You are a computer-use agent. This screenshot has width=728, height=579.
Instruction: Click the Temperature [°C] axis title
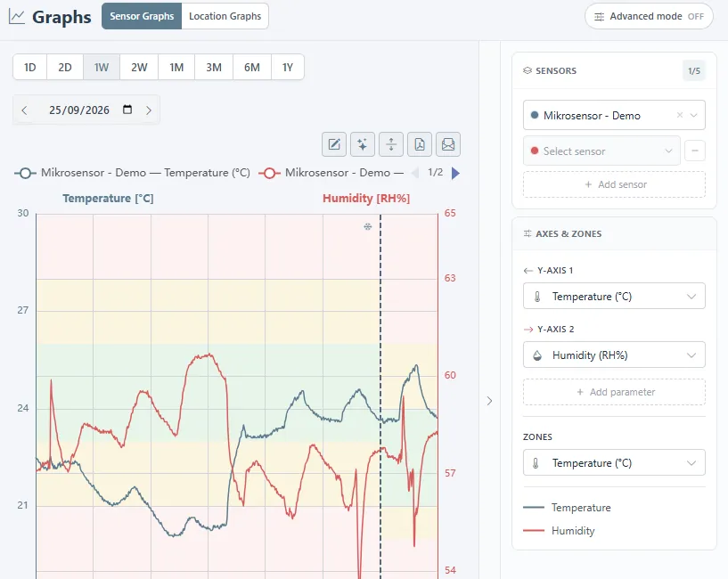click(x=108, y=199)
